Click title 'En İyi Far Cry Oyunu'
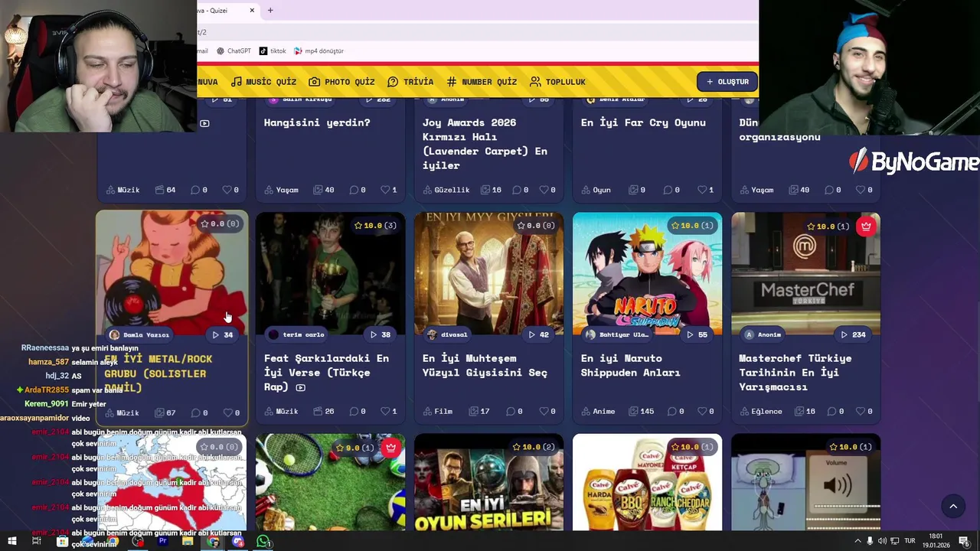The width and height of the screenshot is (980, 551). 643,122
